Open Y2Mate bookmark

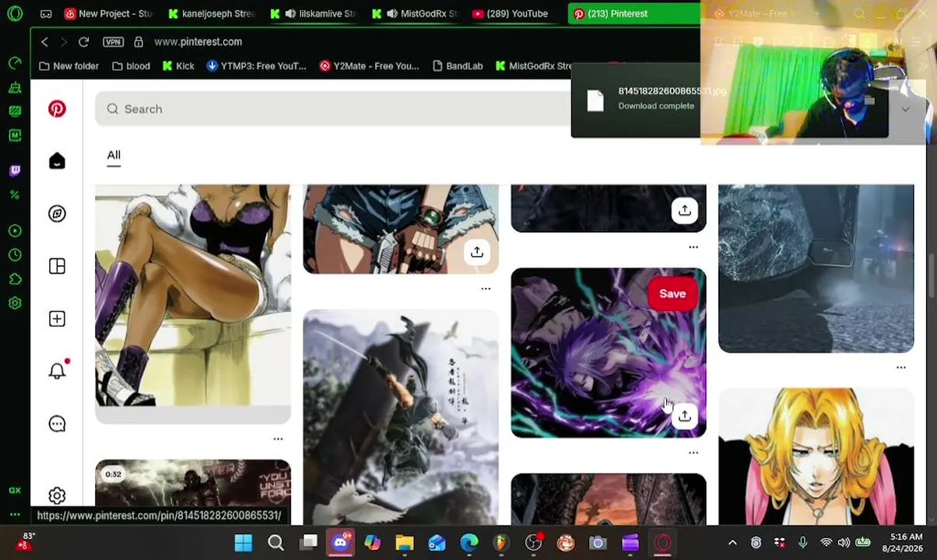(x=369, y=66)
